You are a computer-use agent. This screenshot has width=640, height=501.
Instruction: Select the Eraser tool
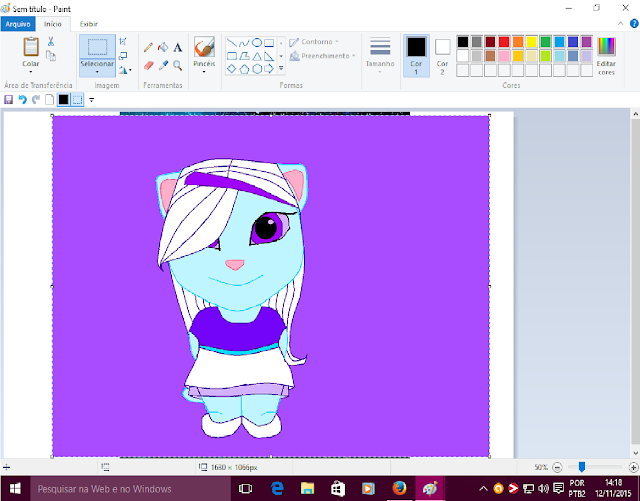[149, 65]
